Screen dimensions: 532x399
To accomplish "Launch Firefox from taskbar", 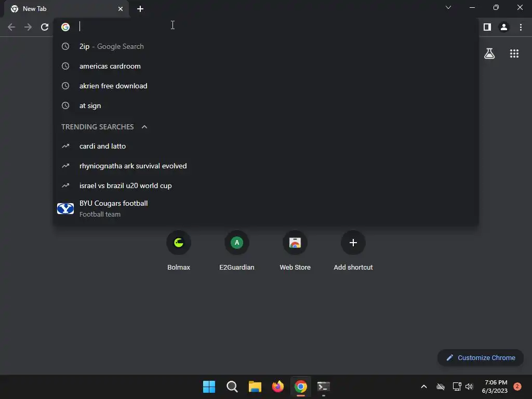I will tap(278, 387).
